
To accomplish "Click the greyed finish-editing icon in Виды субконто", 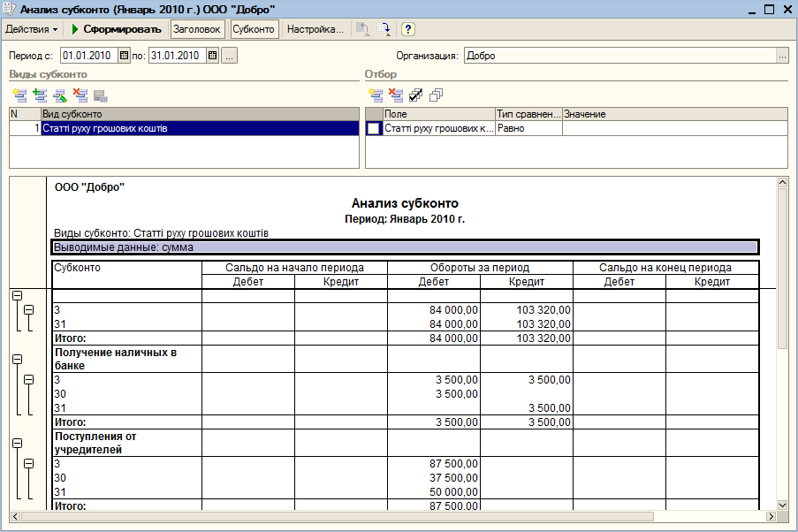I will 101,95.
